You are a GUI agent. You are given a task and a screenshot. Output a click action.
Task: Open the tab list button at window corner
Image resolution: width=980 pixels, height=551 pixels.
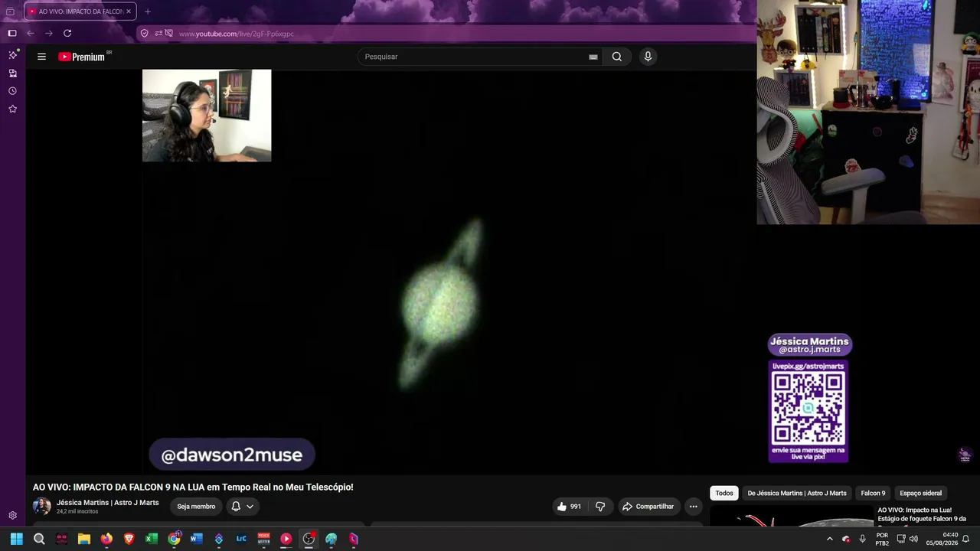click(10, 11)
